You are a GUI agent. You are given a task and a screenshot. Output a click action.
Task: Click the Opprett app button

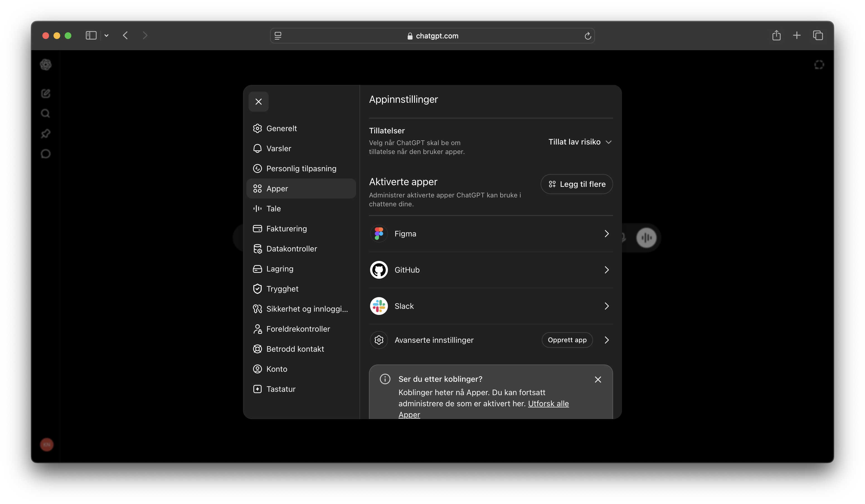pos(567,340)
